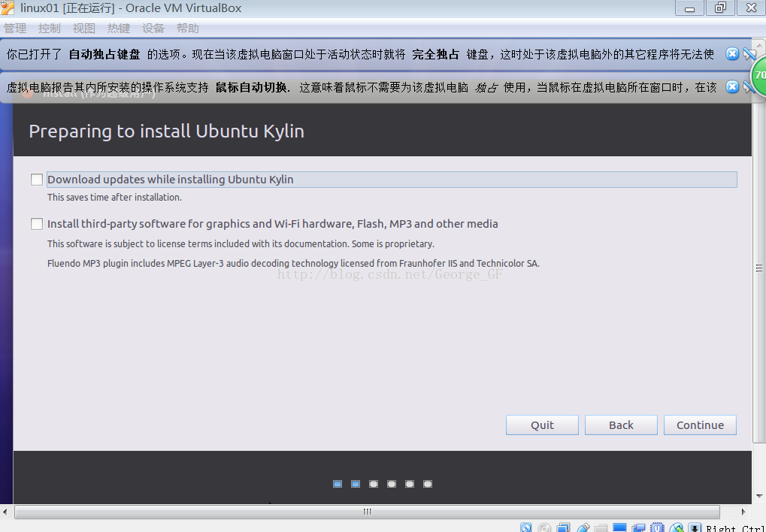This screenshot has height=532, width=766.
Task: Click the horizontal scrollbar thumb
Action: coord(367,512)
